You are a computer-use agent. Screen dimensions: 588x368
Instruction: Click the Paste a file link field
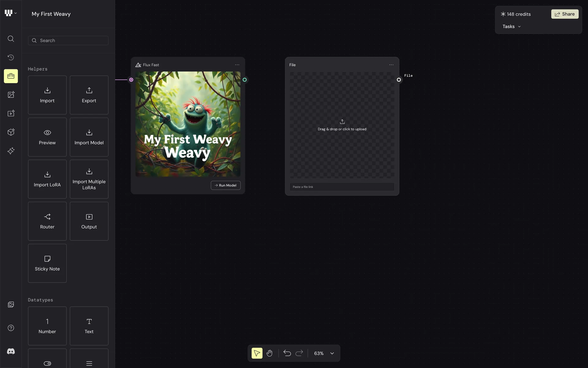[x=342, y=187]
